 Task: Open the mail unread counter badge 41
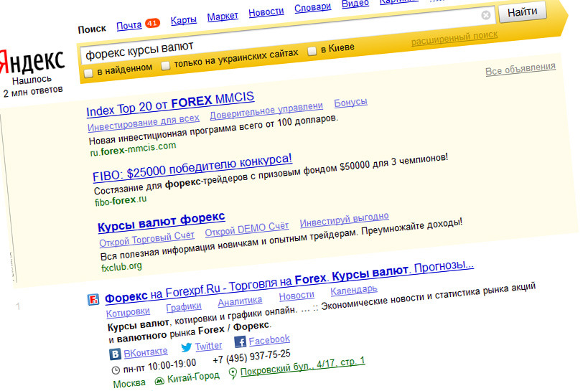[x=152, y=23]
